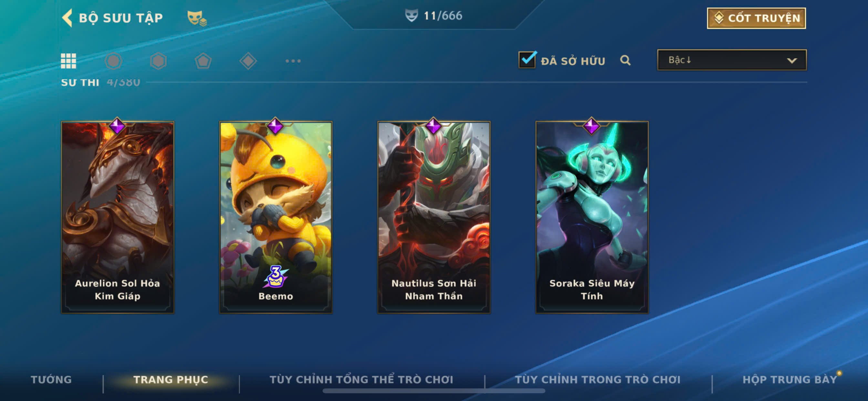Expand sort options with the chevron arrow
This screenshot has height=401, width=868.
pos(792,61)
